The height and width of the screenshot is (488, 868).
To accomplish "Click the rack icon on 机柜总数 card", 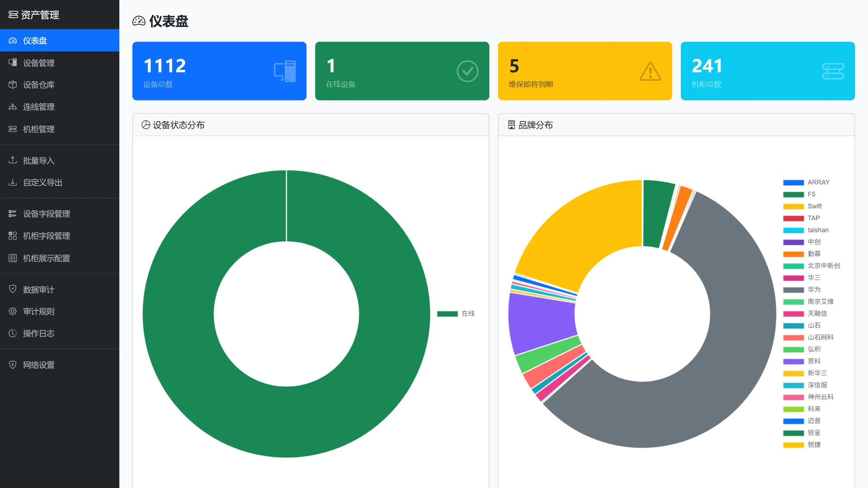I will click(x=833, y=71).
